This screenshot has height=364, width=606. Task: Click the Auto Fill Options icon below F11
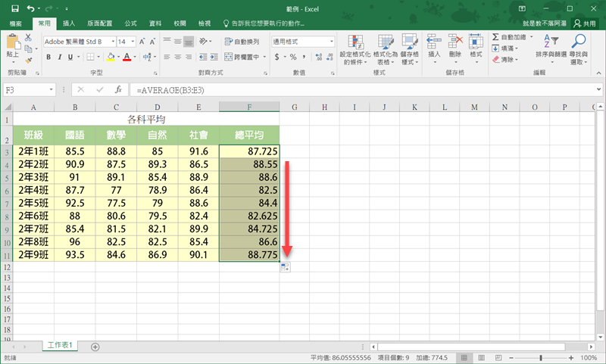pos(284,268)
